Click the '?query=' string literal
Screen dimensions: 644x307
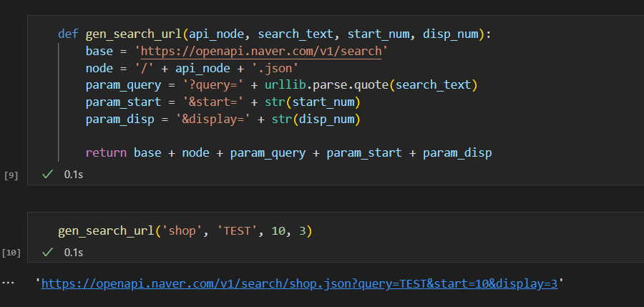[213, 85]
